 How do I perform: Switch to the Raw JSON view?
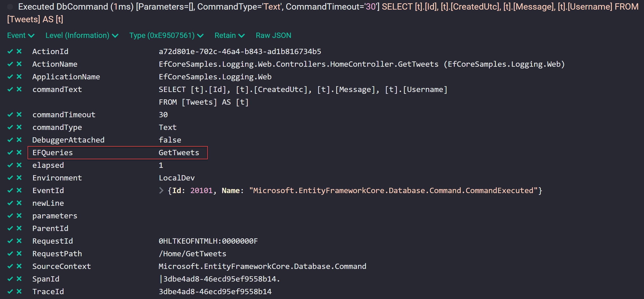[x=273, y=35]
